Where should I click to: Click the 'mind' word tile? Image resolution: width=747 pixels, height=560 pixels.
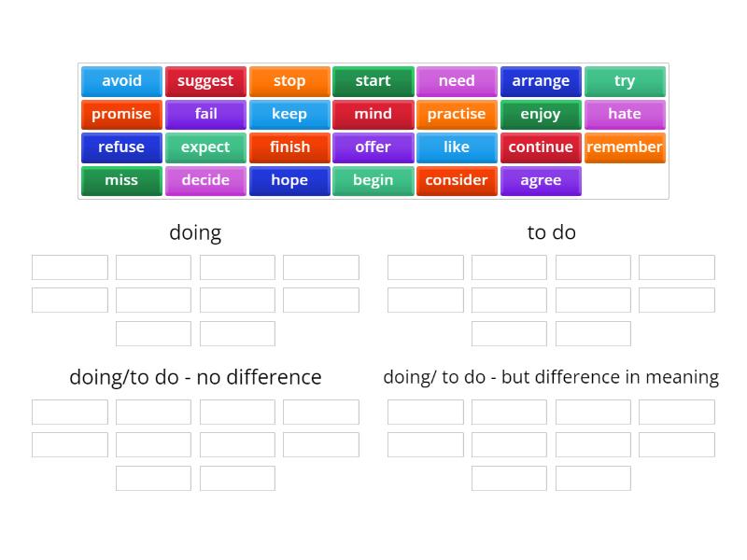coord(373,114)
